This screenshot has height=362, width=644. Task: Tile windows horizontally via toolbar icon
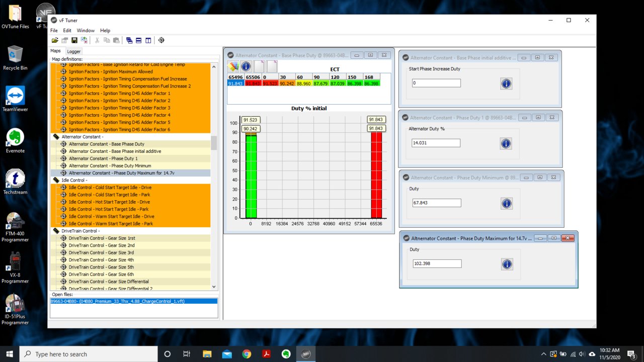[x=139, y=40]
